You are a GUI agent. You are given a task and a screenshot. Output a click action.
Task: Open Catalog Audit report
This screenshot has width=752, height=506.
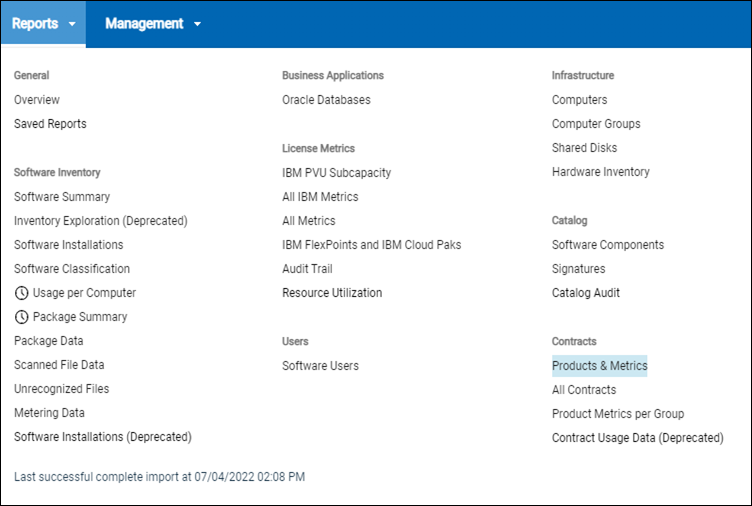click(586, 293)
